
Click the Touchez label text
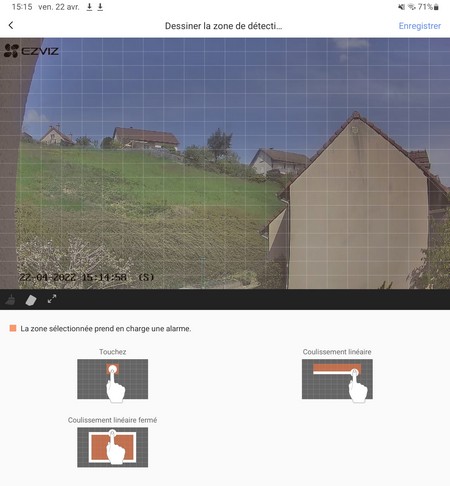point(113,352)
